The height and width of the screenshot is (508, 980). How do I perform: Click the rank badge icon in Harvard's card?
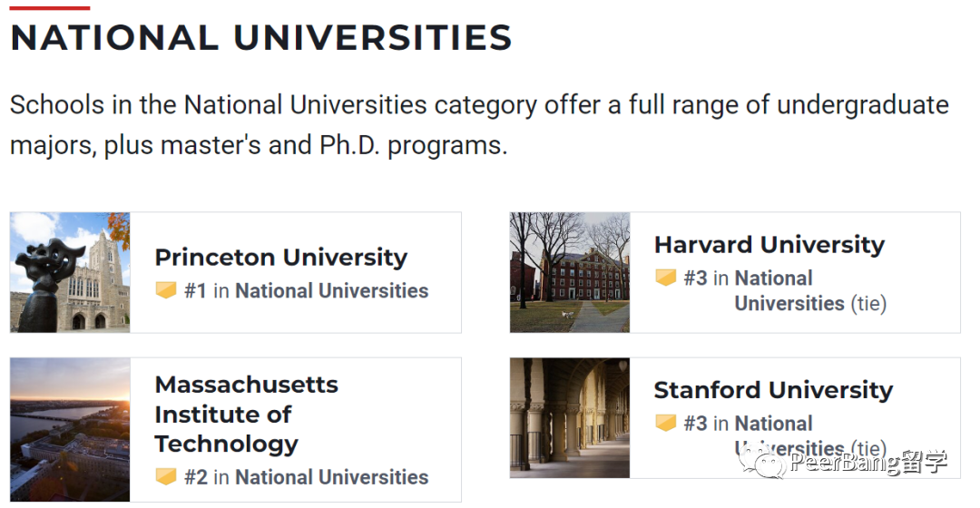[x=666, y=278]
